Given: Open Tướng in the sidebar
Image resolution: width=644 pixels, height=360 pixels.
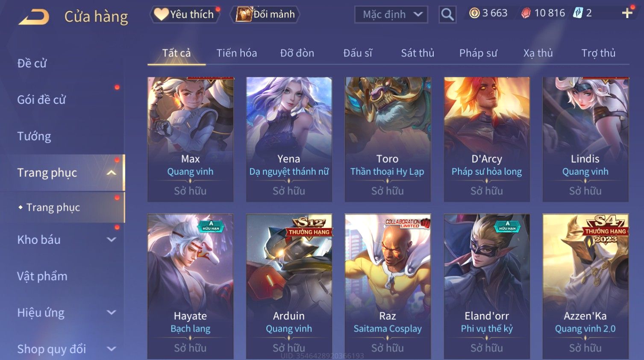Looking at the screenshot, I should (34, 136).
